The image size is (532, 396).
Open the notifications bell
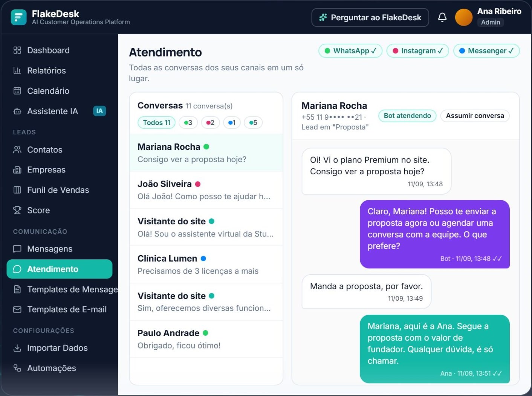pos(442,17)
